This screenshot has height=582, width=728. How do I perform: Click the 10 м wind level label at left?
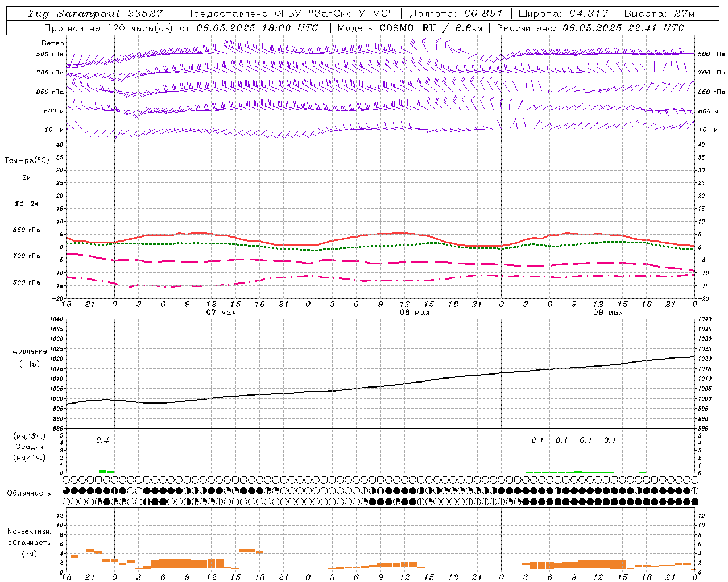tap(54, 130)
